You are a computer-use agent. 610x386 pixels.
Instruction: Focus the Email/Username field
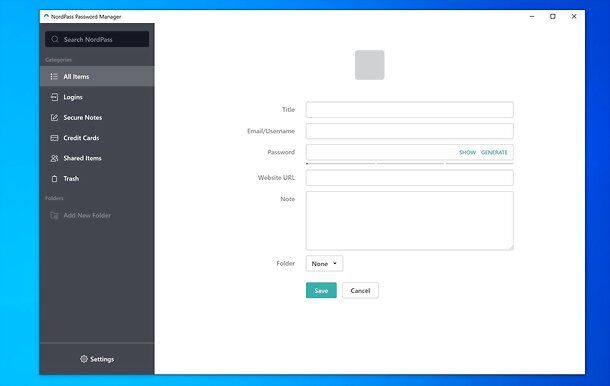point(409,131)
